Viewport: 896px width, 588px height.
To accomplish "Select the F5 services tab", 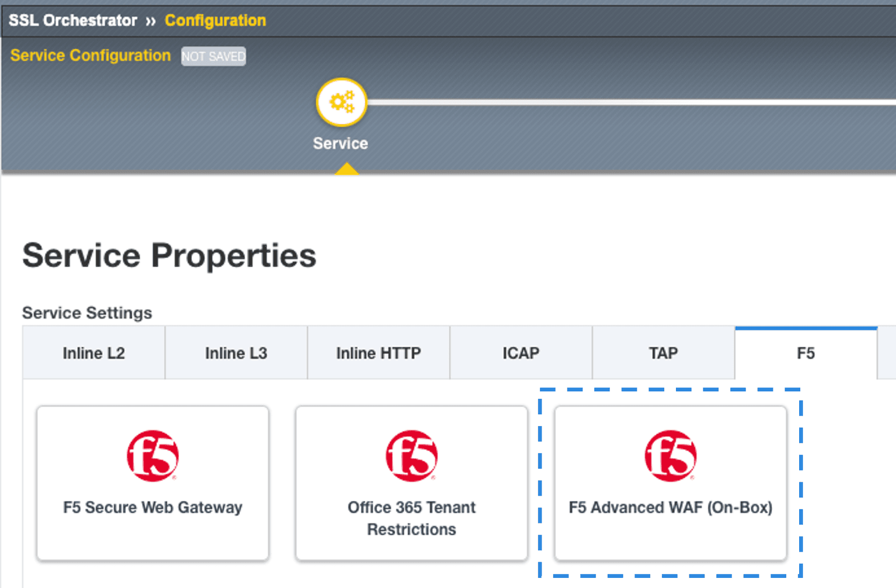I will (x=805, y=353).
